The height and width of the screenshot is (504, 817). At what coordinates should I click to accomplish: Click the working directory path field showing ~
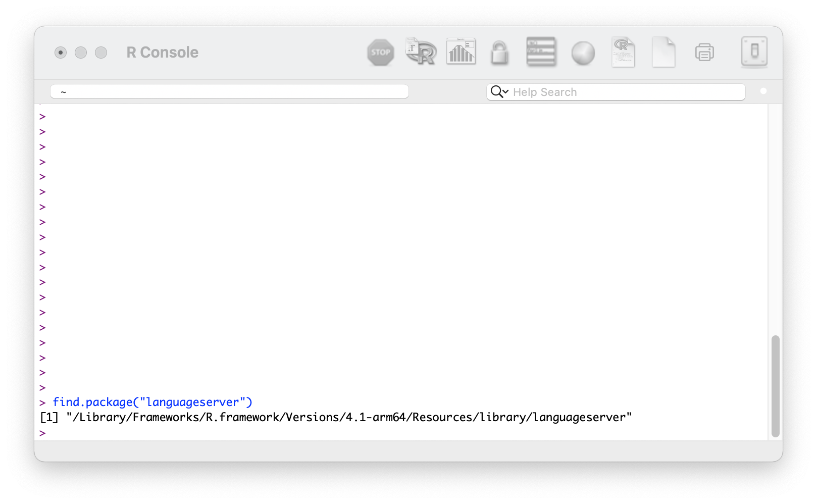pos(229,92)
